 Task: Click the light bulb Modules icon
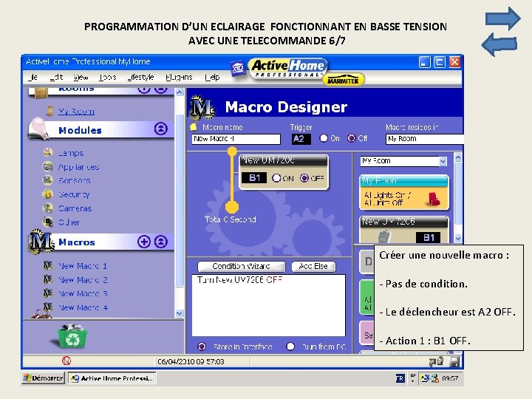(39, 129)
